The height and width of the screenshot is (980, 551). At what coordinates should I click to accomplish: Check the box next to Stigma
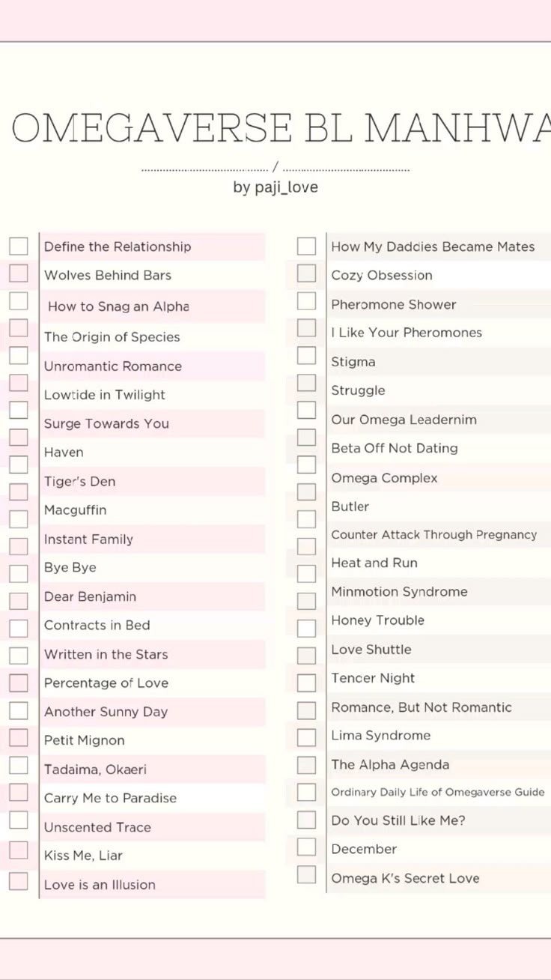[x=306, y=355]
